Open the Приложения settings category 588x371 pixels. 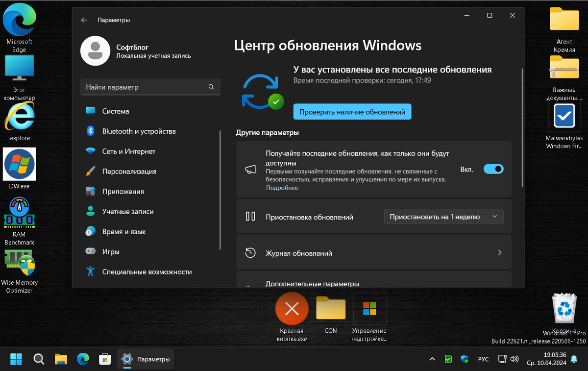[150, 192]
